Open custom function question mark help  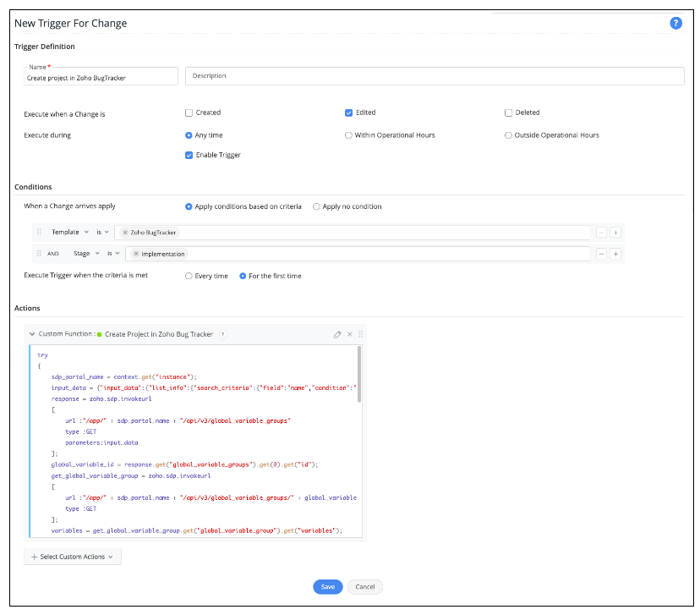pyautogui.click(x=223, y=334)
